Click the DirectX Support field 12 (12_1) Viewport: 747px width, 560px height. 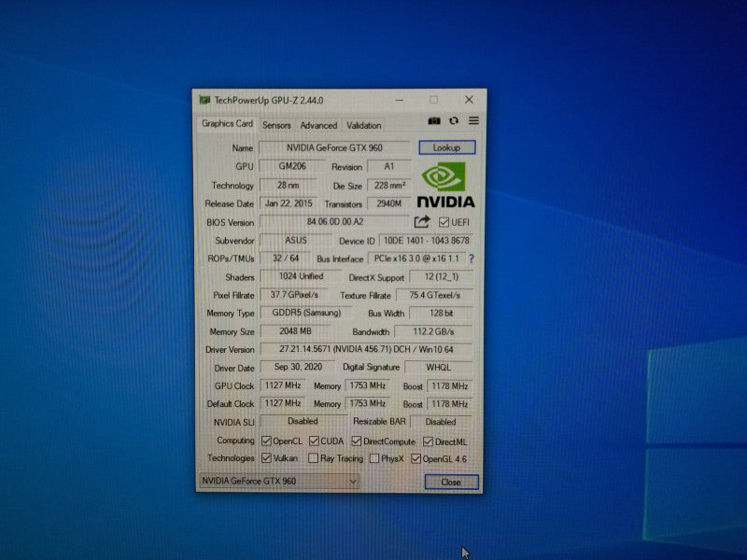point(441,277)
